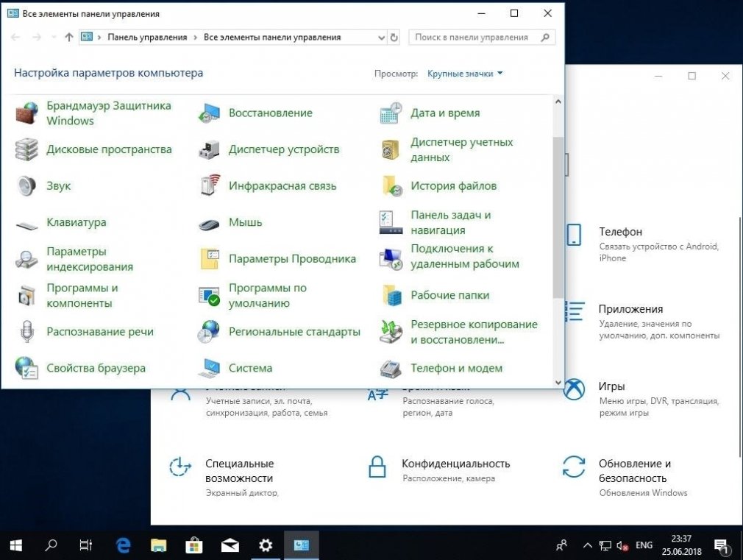Open the Мышь mouse icon
Viewport: 743px width, 560px height.
208,224
